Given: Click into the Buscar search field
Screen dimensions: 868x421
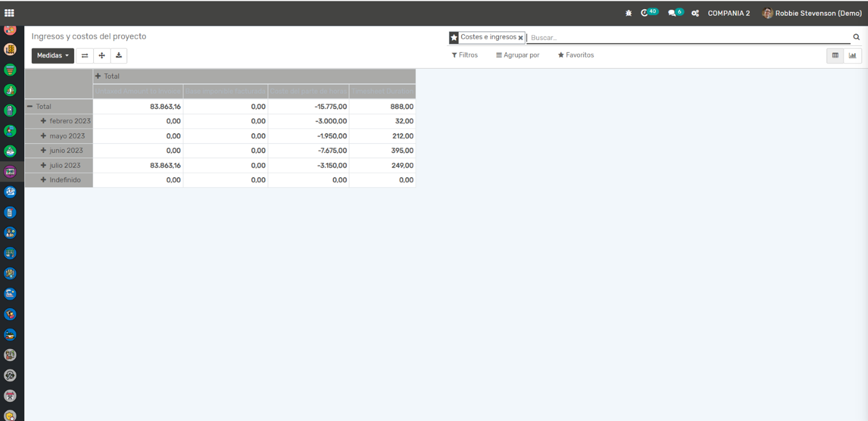Looking at the screenshot, I should pyautogui.click(x=686, y=38).
